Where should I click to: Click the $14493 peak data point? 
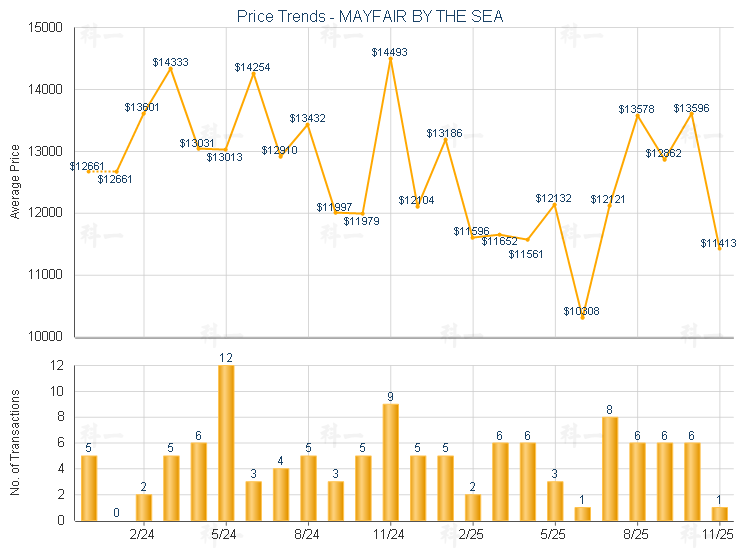(x=390, y=59)
